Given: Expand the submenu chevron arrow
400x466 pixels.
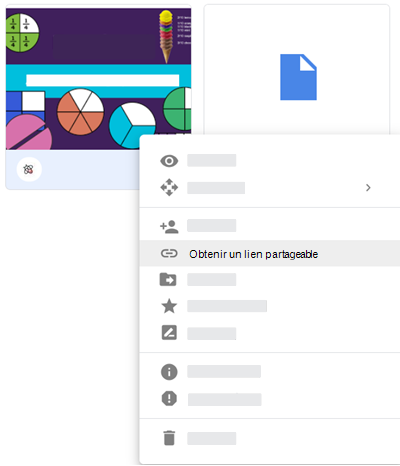Looking at the screenshot, I should pos(368,188).
